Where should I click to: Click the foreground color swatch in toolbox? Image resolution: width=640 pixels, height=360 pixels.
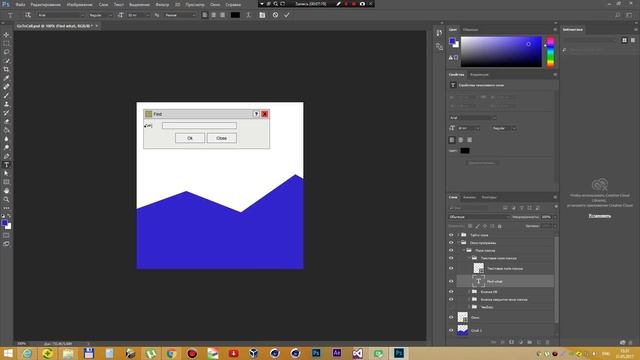4,223
